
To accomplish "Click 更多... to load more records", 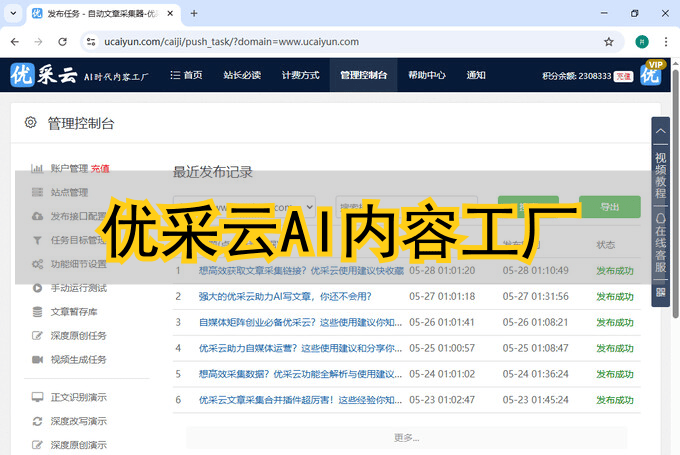I will pyautogui.click(x=406, y=437).
